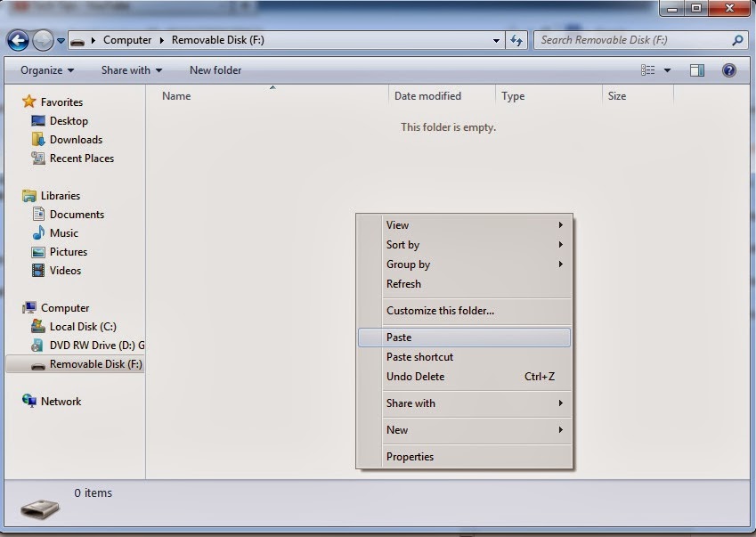Open the Pictures library icon
Viewport: 756px width, 537px height.
tap(37, 251)
